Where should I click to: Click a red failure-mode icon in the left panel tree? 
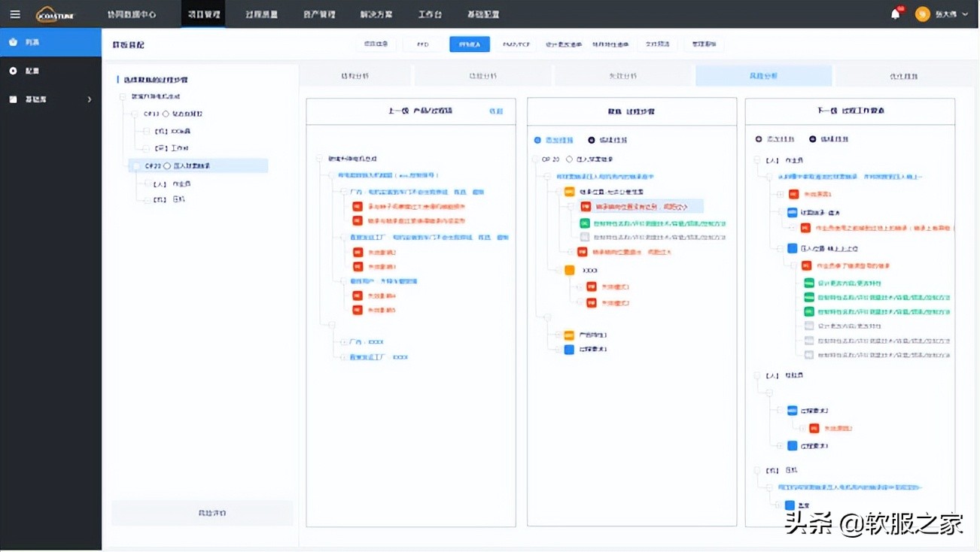358,206
